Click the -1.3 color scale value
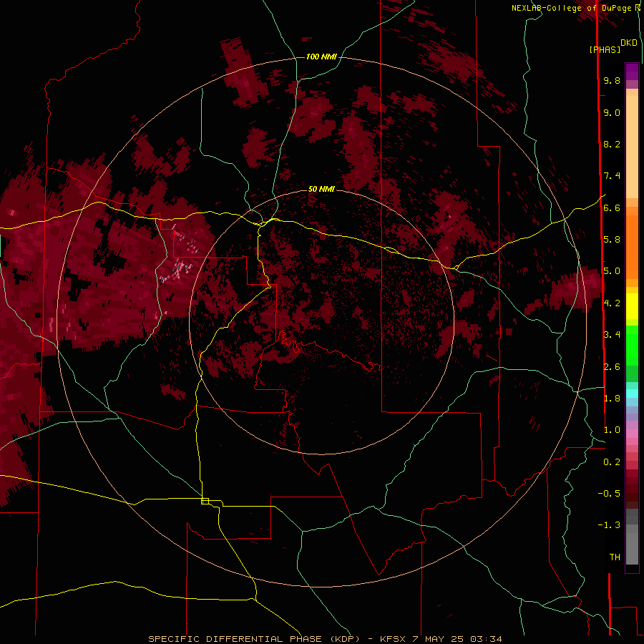The image size is (644, 644). [609, 525]
